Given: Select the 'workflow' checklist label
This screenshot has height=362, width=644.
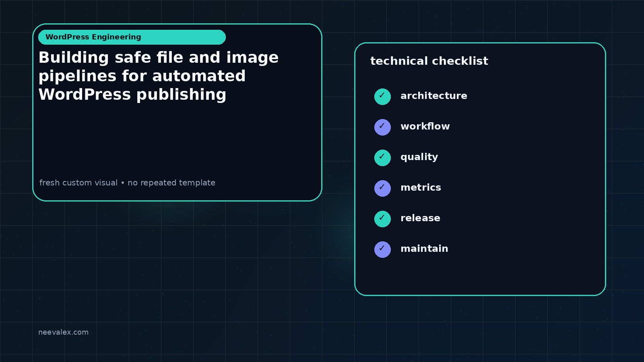Looking at the screenshot, I should (x=425, y=126).
